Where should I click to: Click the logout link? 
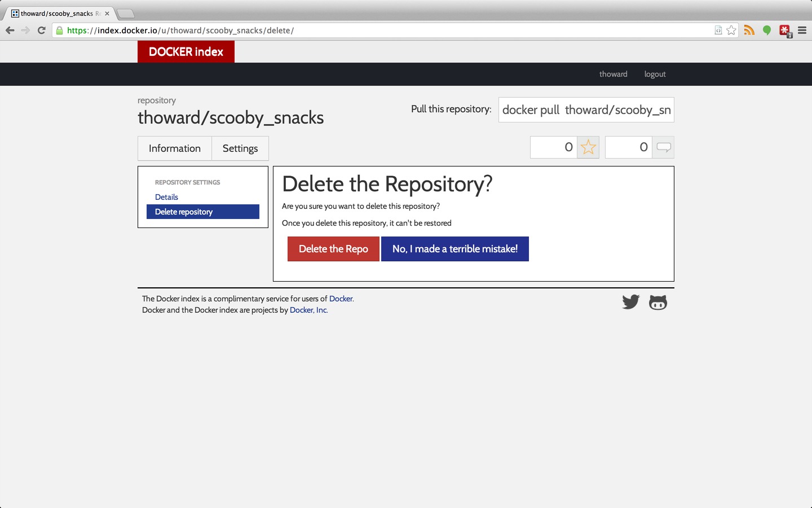pyautogui.click(x=655, y=74)
